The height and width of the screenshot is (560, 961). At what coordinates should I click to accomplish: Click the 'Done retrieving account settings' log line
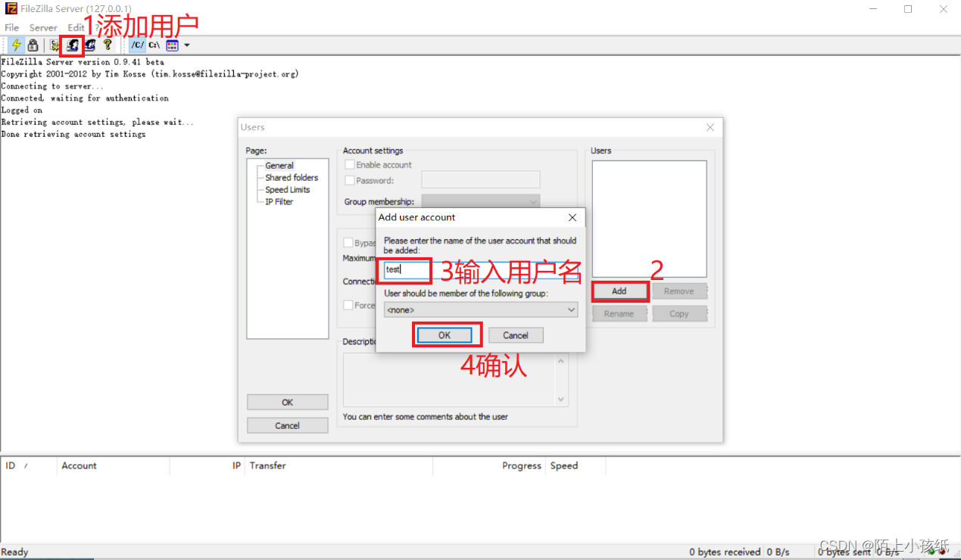[73, 134]
